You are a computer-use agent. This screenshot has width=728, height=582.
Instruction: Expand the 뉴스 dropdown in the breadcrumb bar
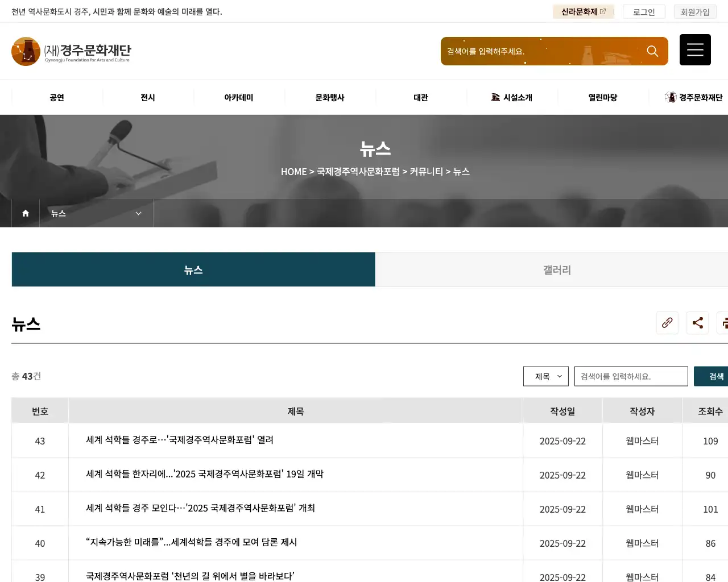[138, 213]
